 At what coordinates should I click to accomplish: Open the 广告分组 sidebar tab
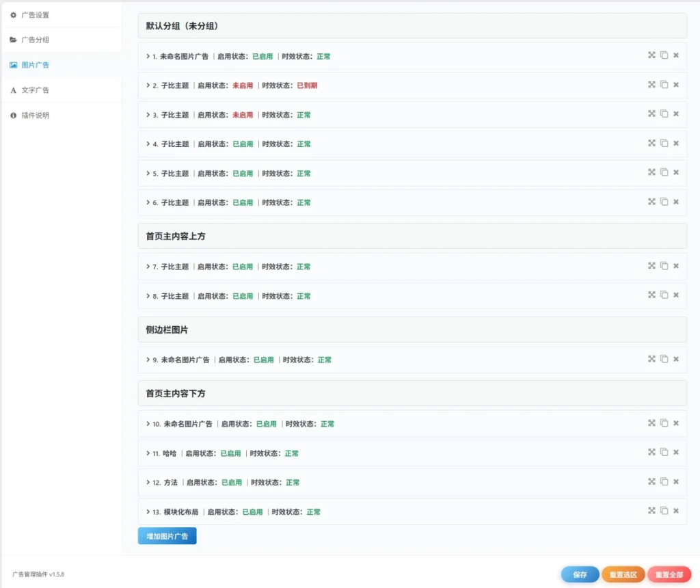(x=61, y=40)
